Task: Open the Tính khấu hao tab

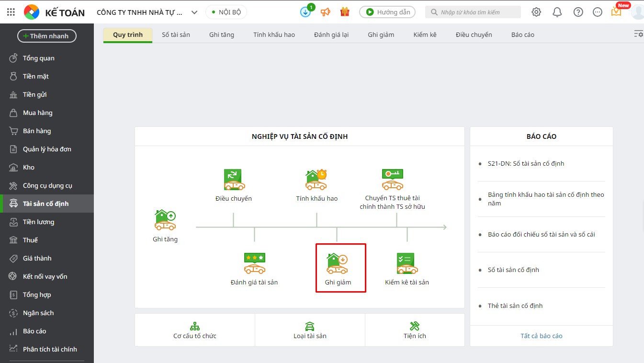Action: tap(274, 35)
